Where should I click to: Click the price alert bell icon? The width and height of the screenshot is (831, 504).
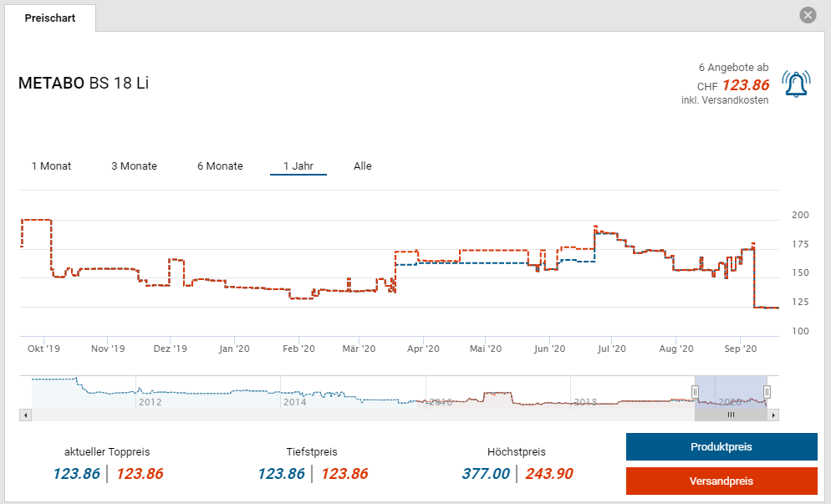click(796, 84)
